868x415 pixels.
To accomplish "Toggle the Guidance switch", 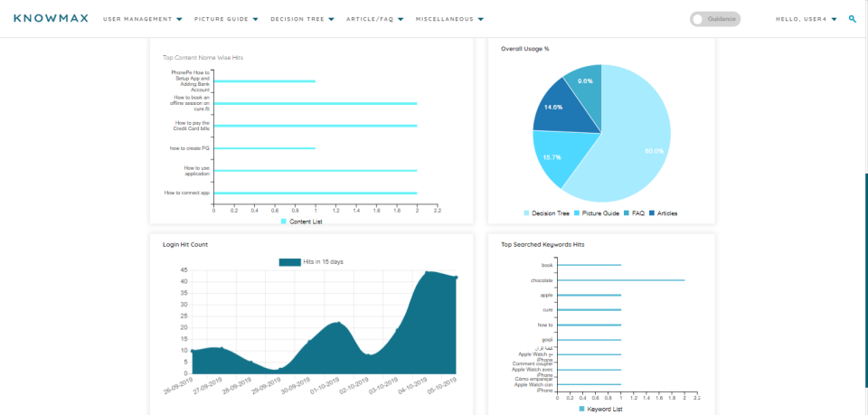I will point(714,19).
